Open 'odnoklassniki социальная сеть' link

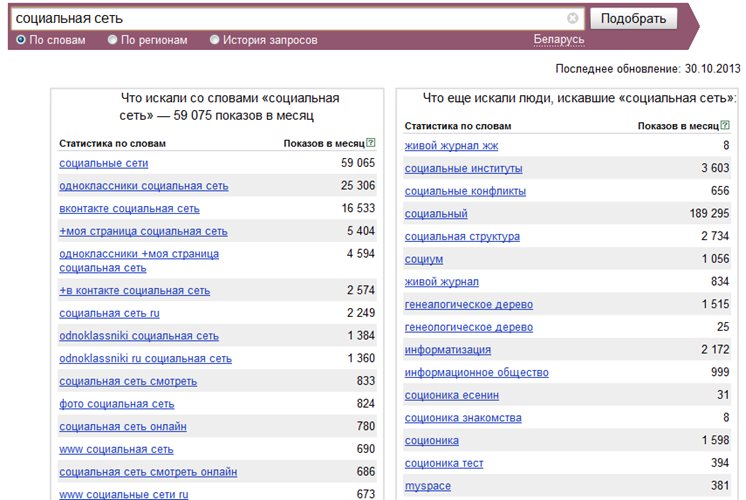[139, 336]
